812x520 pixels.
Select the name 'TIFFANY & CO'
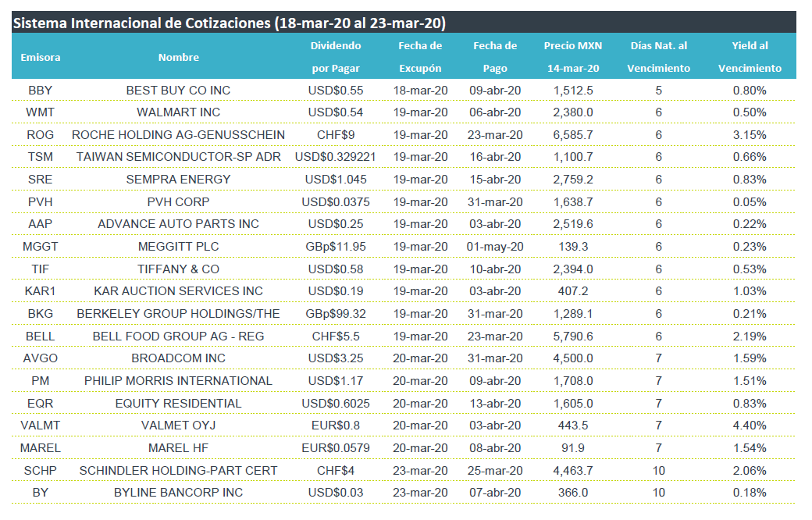coord(178,269)
